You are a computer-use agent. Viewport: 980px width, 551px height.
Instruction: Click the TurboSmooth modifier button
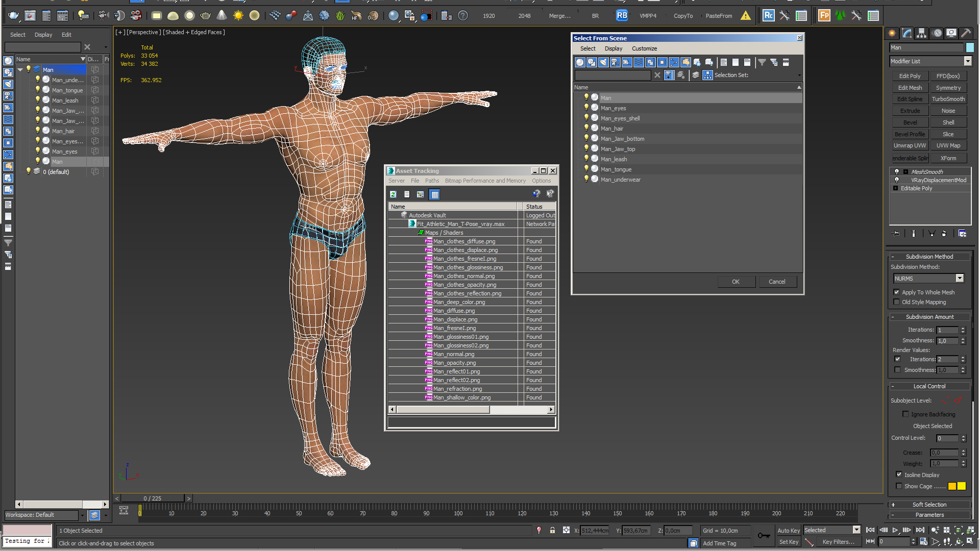[x=948, y=99]
